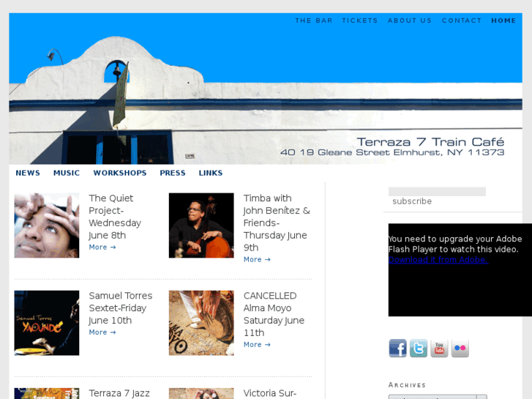Click the Terraza 7 Train Café site title

[x=430, y=141]
